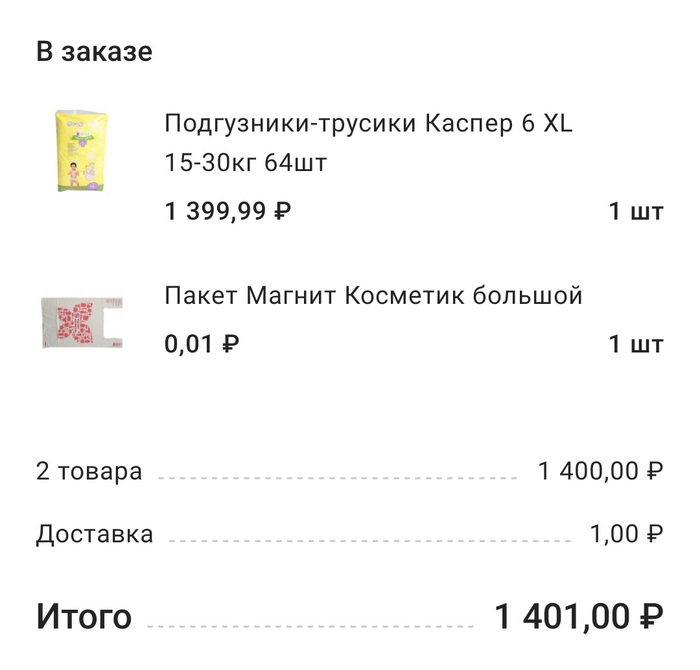Select the Пакет Магнит Косметик большой title
This screenshot has height=670, width=700.
coord(373,296)
